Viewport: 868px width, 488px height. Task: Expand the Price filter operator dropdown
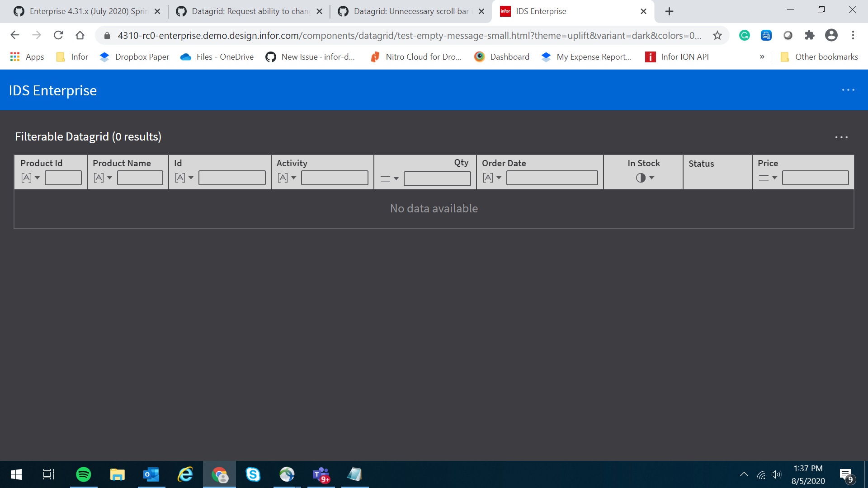tap(768, 178)
